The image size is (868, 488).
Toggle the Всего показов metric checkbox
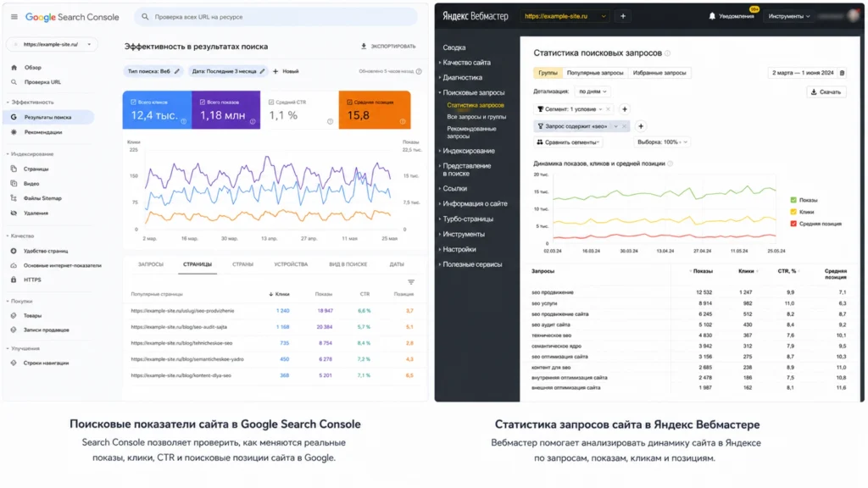203,102
